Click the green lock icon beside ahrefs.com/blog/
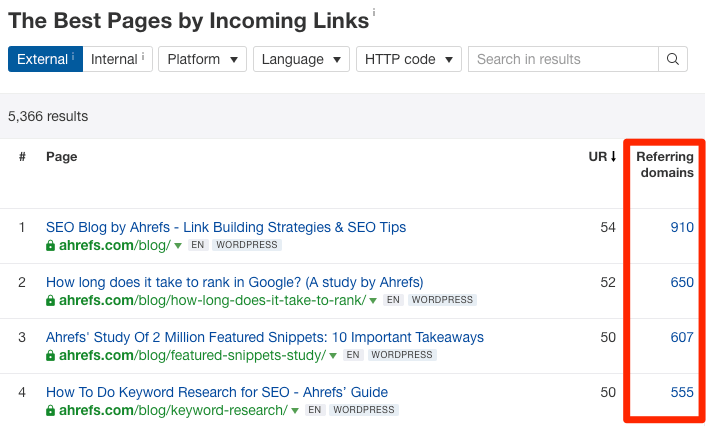 [x=51, y=245]
